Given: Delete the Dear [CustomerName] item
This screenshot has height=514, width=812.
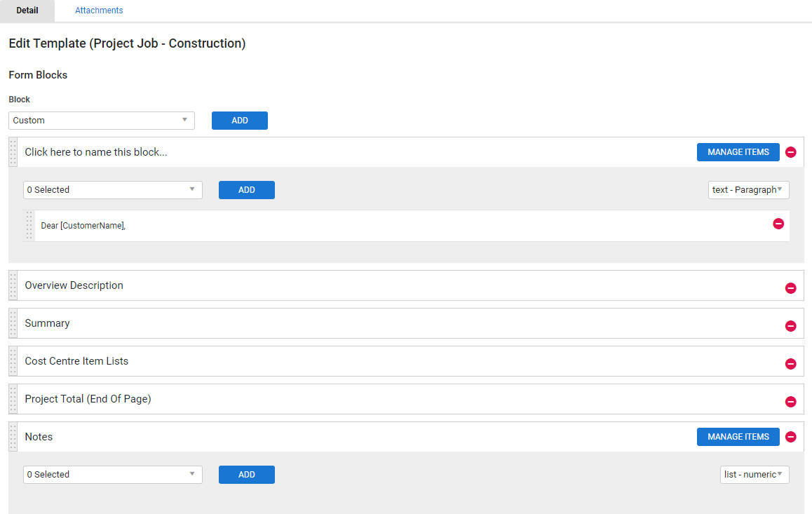Looking at the screenshot, I should pyautogui.click(x=778, y=224).
